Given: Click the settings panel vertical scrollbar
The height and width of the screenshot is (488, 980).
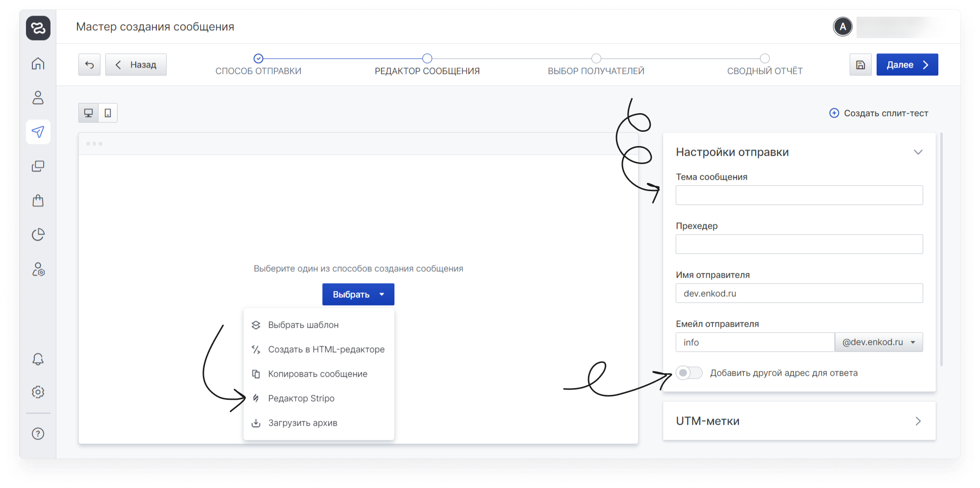Looking at the screenshot, I should click(942, 249).
